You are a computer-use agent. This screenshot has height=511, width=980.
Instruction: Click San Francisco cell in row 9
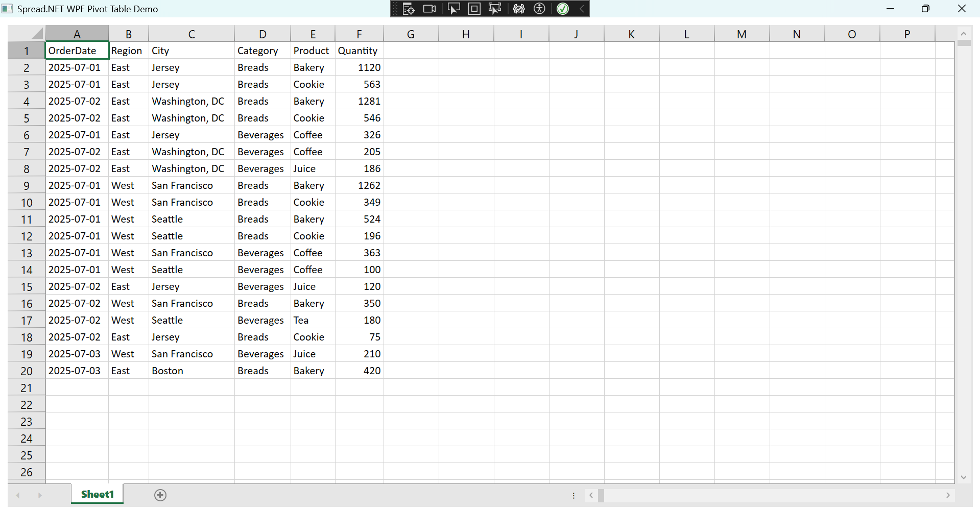click(x=192, y=185)
